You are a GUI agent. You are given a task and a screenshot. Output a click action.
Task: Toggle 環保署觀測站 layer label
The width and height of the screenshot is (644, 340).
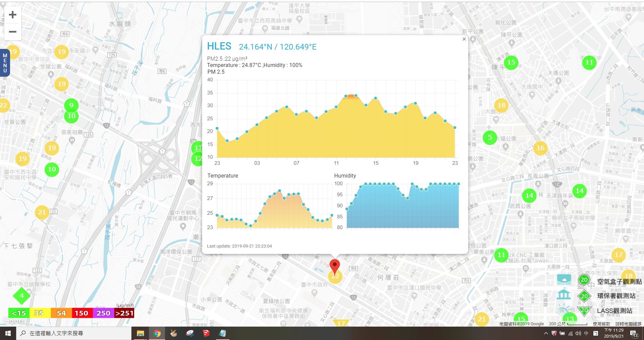tap(616, 296)
